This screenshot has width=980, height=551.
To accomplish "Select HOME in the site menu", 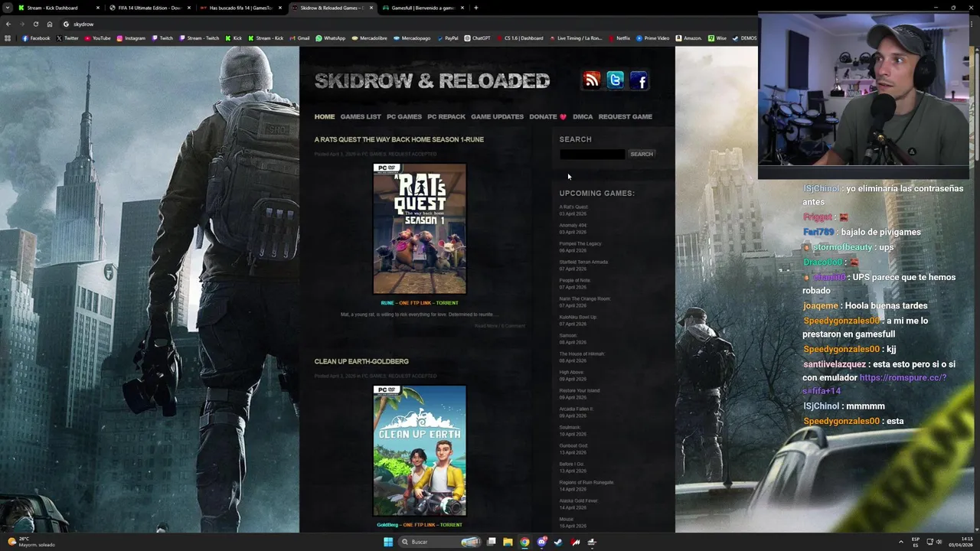I will click(x=325, y=116).
